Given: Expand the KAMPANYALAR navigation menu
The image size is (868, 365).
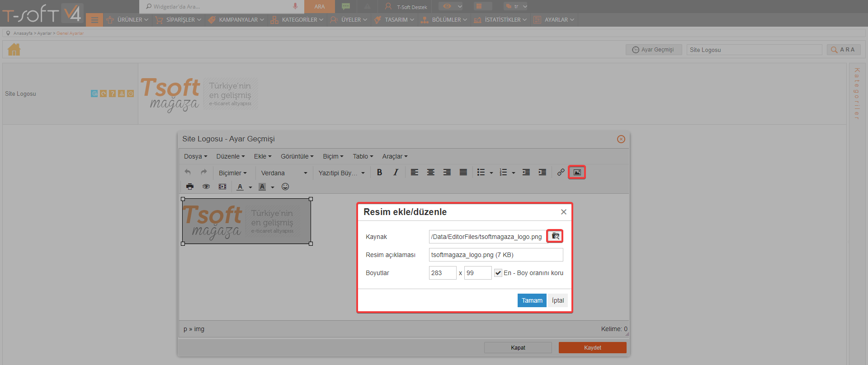Looking at the screenshot, I should coord(236,20).
